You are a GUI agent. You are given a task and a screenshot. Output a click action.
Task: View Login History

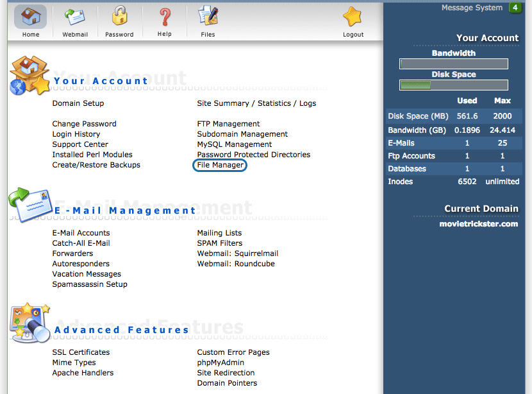76,134
